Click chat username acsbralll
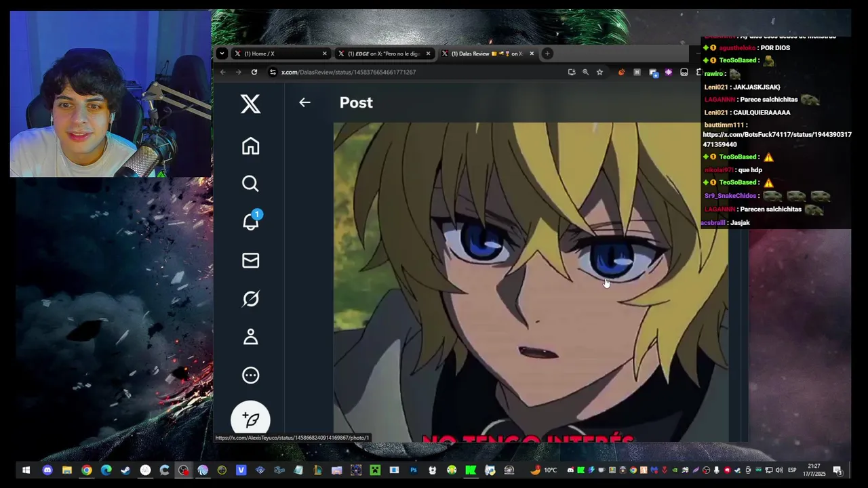Image resolution: width=868 pixels, height=488 pixels. [713, 222]
